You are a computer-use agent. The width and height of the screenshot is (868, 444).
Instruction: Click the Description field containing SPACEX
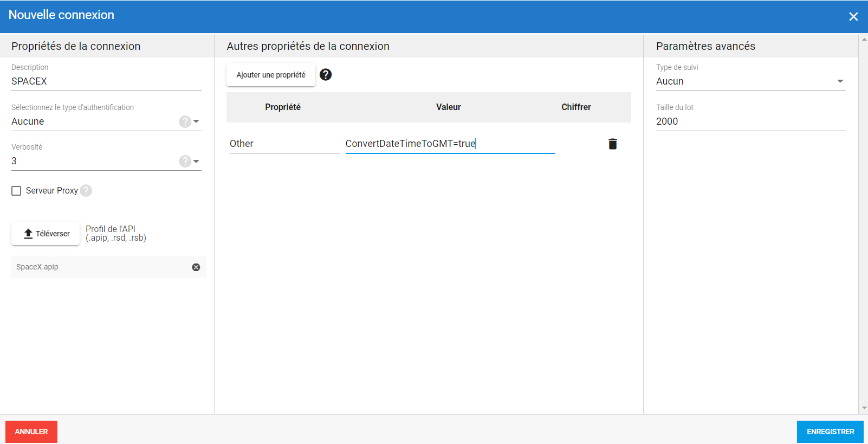click(x=106, y=81)
